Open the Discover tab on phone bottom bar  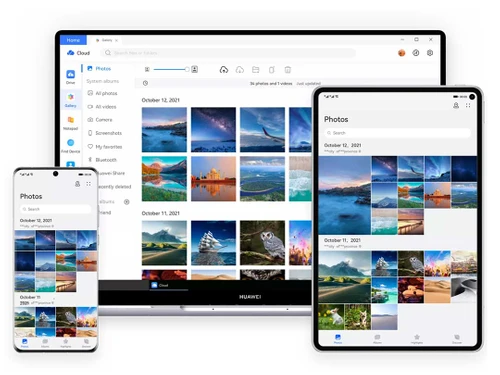point(86,343)
